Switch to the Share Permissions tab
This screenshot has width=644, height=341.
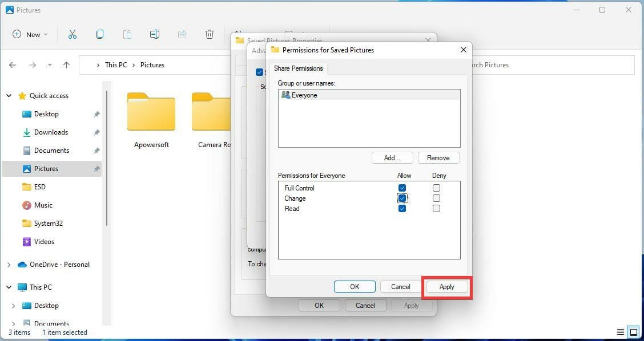(x=298, y=68)
